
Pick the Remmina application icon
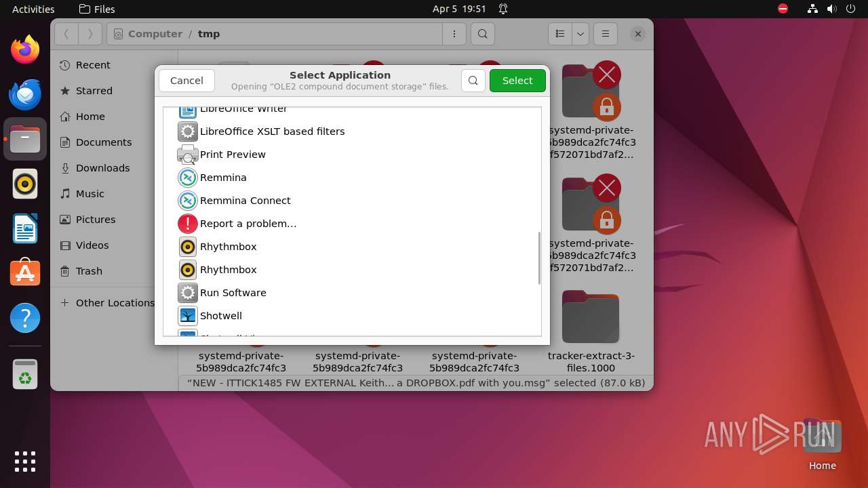(188, 178)
